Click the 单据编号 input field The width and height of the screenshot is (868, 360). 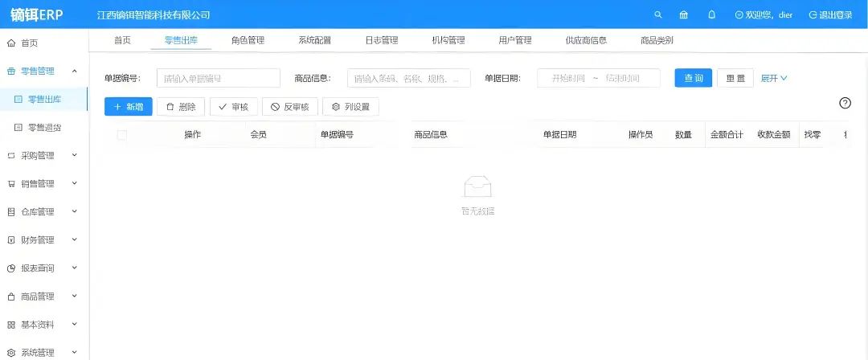[218, 78]
